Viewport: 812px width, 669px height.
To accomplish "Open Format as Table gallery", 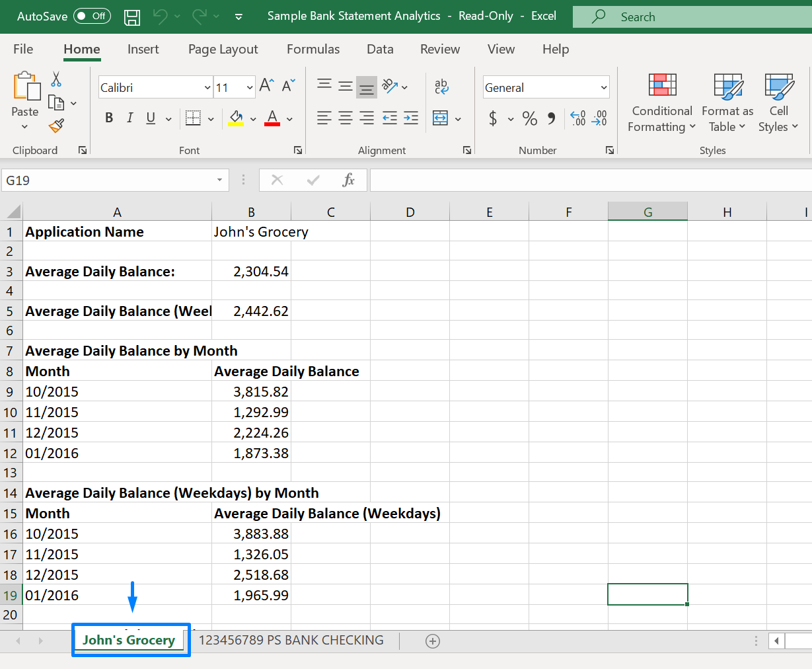I will 727,102.
